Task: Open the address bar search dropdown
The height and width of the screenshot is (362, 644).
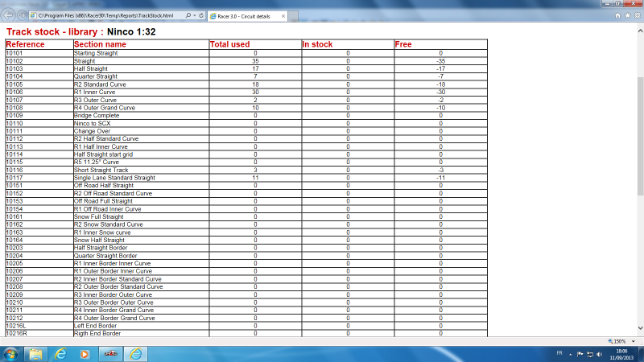Action: [193, 15]
